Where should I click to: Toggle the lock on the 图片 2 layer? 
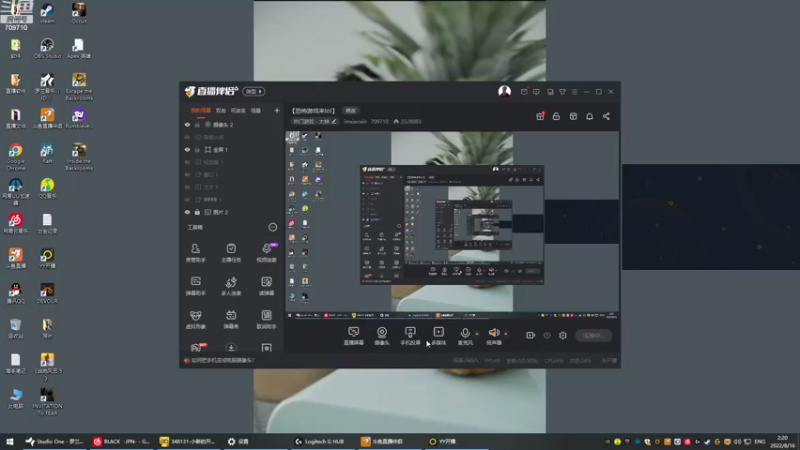197,212
